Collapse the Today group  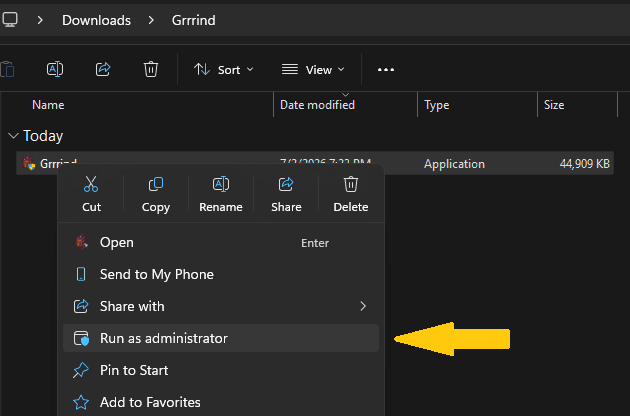point(13,136)
